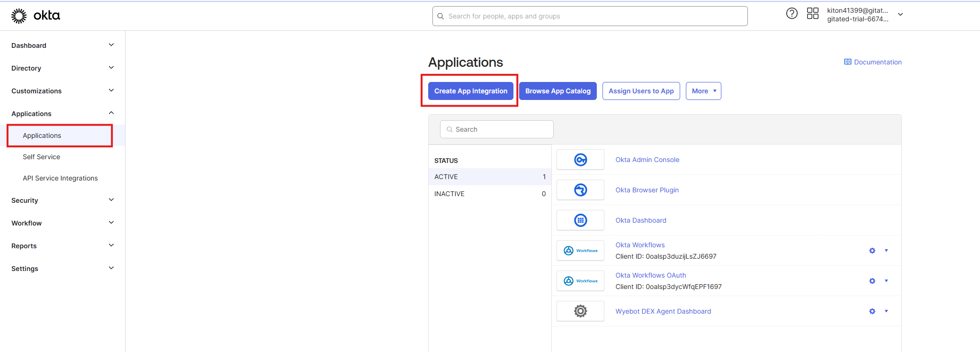Click the Wyebot DEX Agent Dashboard logo
This screenshot has width=980, height=352.
click(x=580, y=311)
